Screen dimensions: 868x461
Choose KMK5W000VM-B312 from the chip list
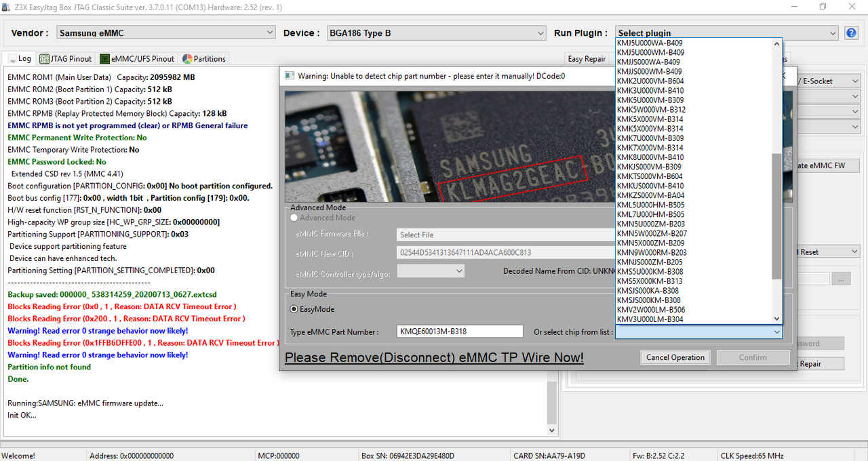(x=651, y=109)
